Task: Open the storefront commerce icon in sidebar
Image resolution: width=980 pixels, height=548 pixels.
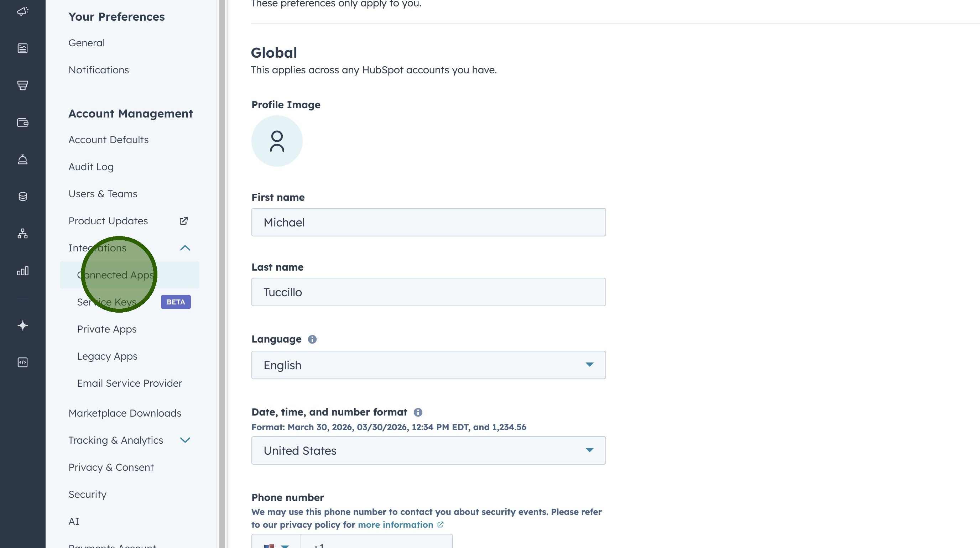Action: 22,85
